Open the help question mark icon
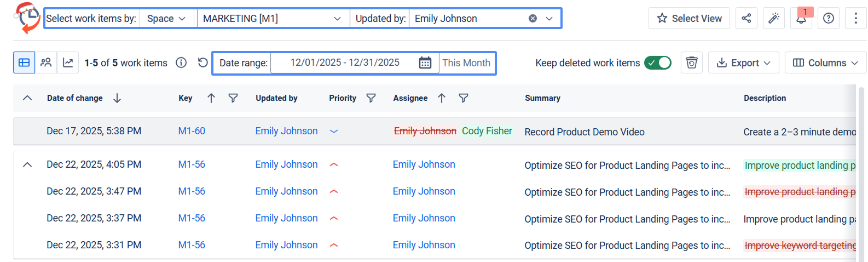 click(x=829, y=19)
